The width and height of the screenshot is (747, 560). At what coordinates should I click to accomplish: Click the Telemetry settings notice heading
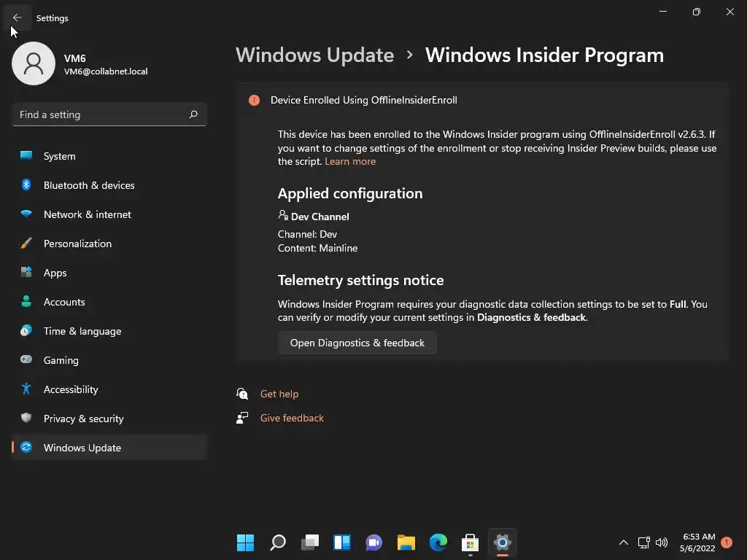pos(360,280)
